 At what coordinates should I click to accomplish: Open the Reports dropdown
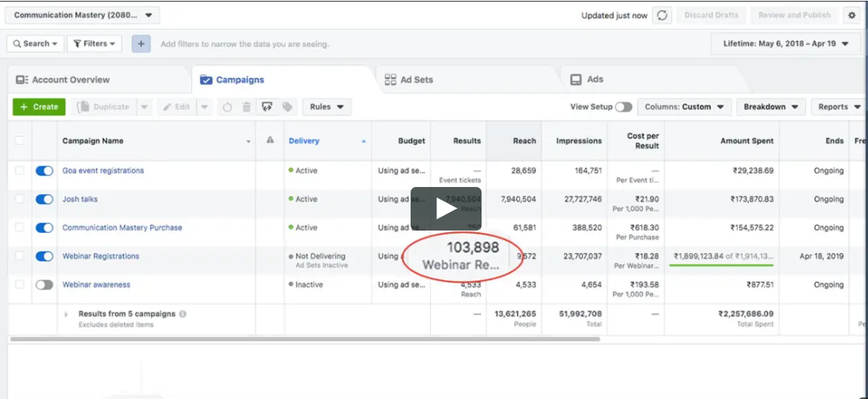click(x=839, y=107)
